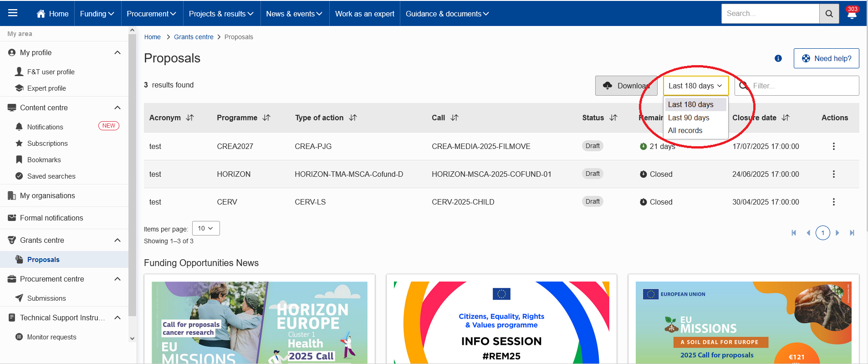Open actions menu for CERV row

[x=834, y=202]
